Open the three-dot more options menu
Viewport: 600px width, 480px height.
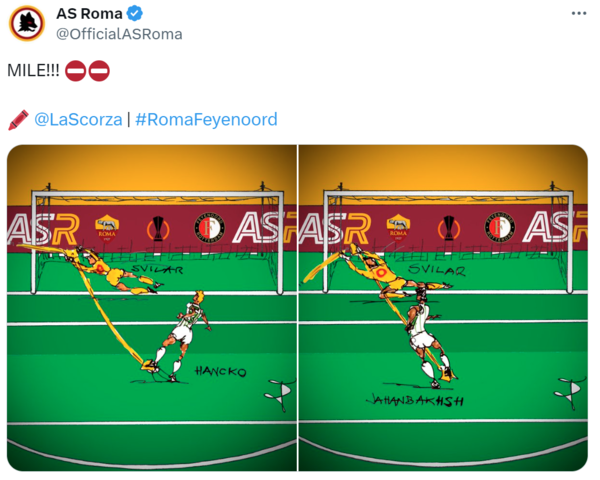point(579,13)
